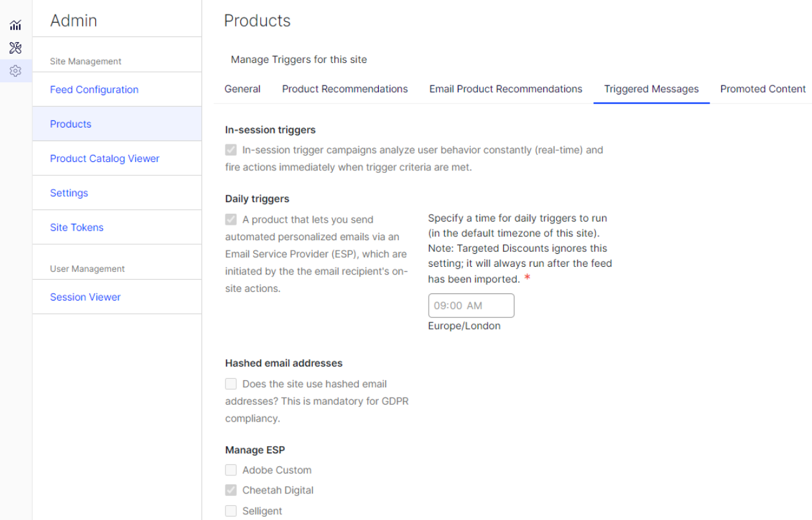Open the Promoted Content tab
The width and height of the screenshot is (812, 520).
coord(763,89)
